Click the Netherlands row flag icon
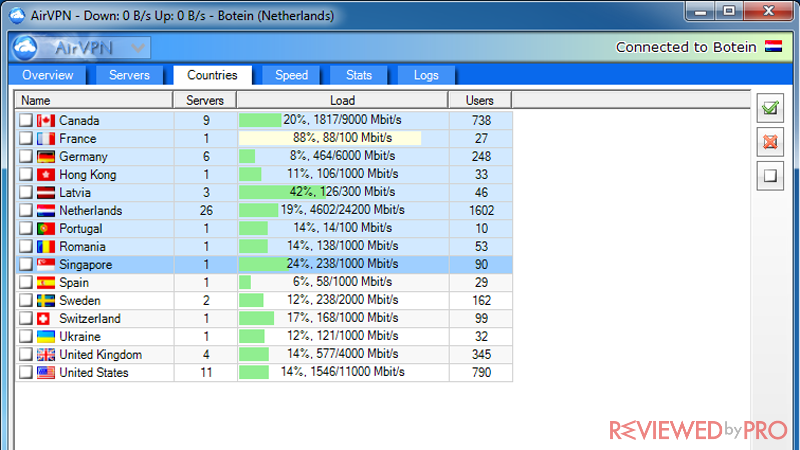The image size is (800, 450). 46,211
